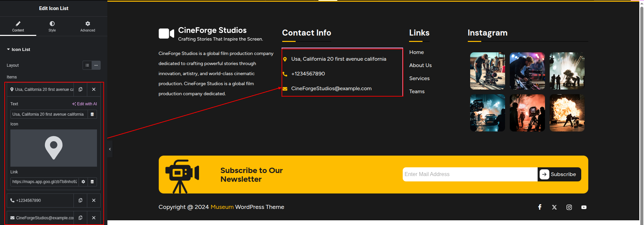The height and width of the screenshot is (225, 644).
Task: Expand the +1234567890 list item
Action: coord(40,201)
